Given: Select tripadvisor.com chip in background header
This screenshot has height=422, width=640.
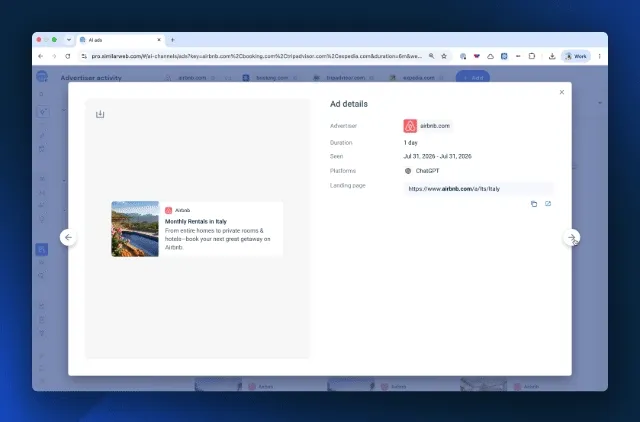Looking at the screenshot, I should point(344,78).
